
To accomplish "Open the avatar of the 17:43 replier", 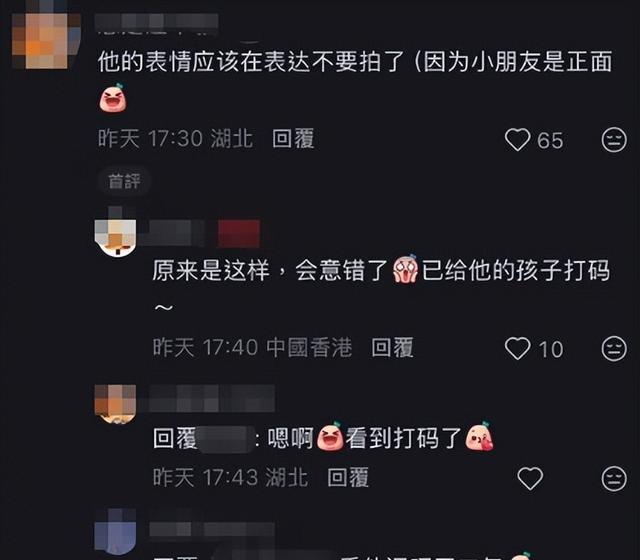I will (x=116, y=404).
